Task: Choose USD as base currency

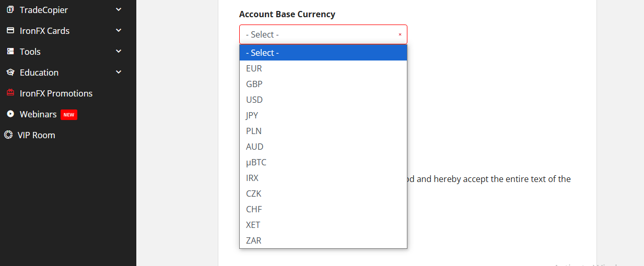Action: (x=254, y=100)
